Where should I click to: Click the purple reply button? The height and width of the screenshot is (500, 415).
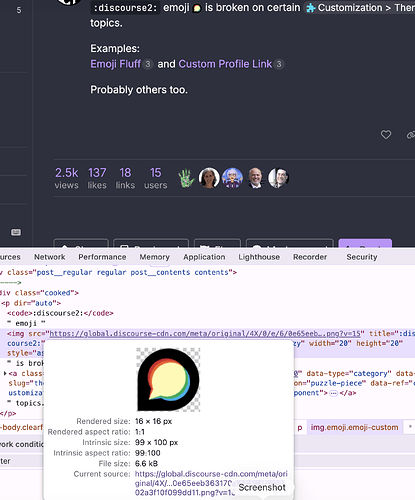(x=365, y=243)
